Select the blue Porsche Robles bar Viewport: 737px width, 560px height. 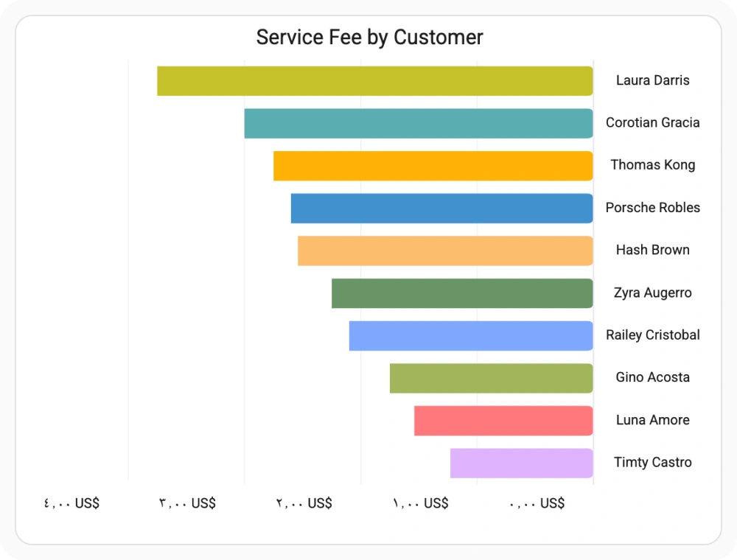(x=441, y=208)
